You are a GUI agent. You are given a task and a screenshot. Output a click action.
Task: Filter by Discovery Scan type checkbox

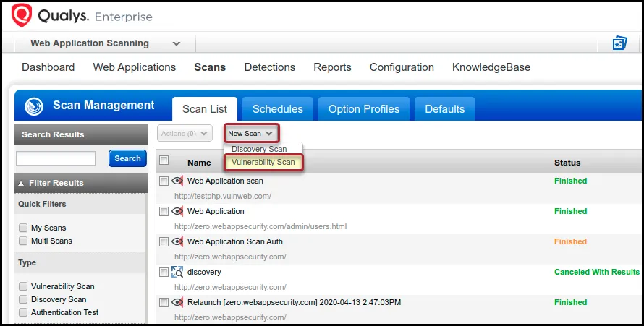[x=23, y=299]
